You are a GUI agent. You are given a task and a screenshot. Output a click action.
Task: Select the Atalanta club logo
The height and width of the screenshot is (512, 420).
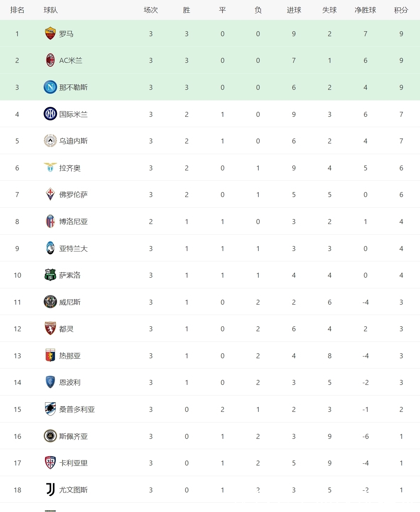point(50,248)
